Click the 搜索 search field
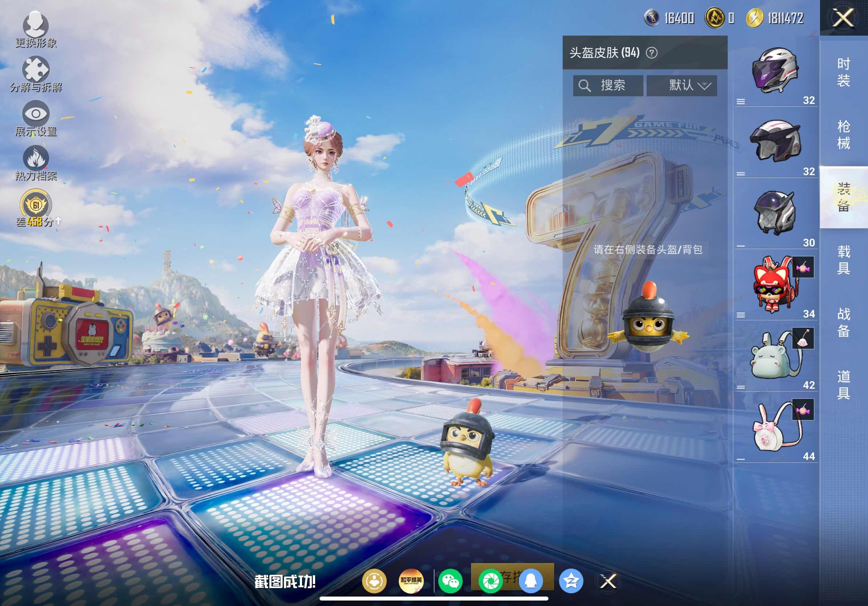 (608, 85)
